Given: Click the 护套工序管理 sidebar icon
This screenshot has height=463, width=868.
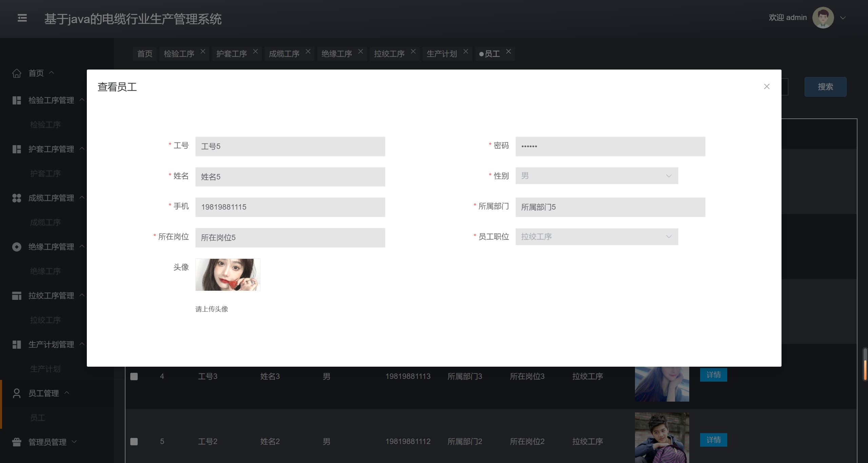Looking at the screenshot, I should tap(17, 149).
